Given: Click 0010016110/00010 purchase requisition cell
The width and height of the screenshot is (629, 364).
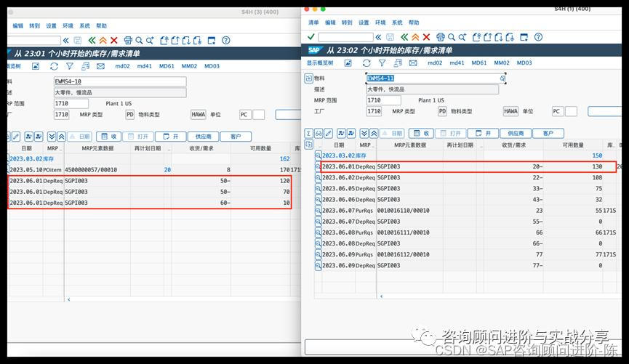Looking at the screenshot, I should pyautogui.click(x=403, y=211).
